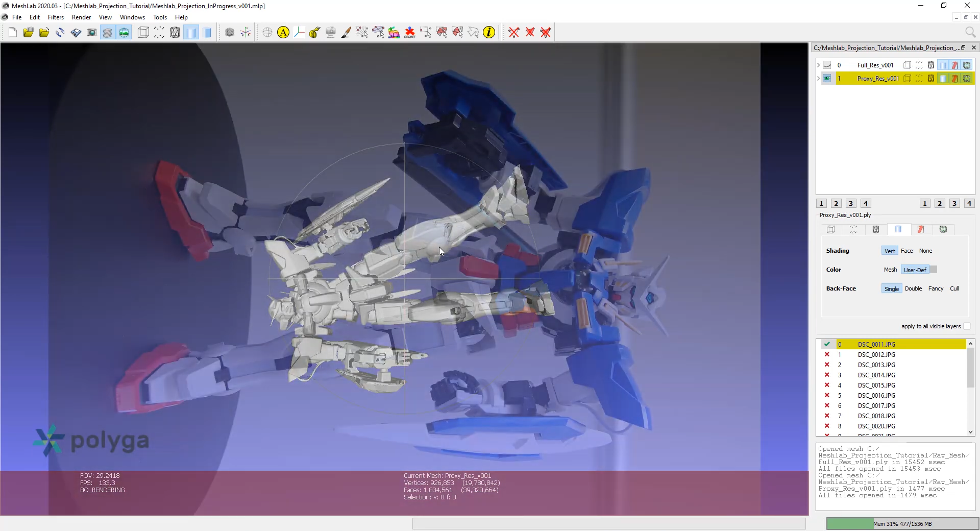980x531 pixels.
Task: Select the Raster Alignment camera tool
Action: tap(331, 33)
